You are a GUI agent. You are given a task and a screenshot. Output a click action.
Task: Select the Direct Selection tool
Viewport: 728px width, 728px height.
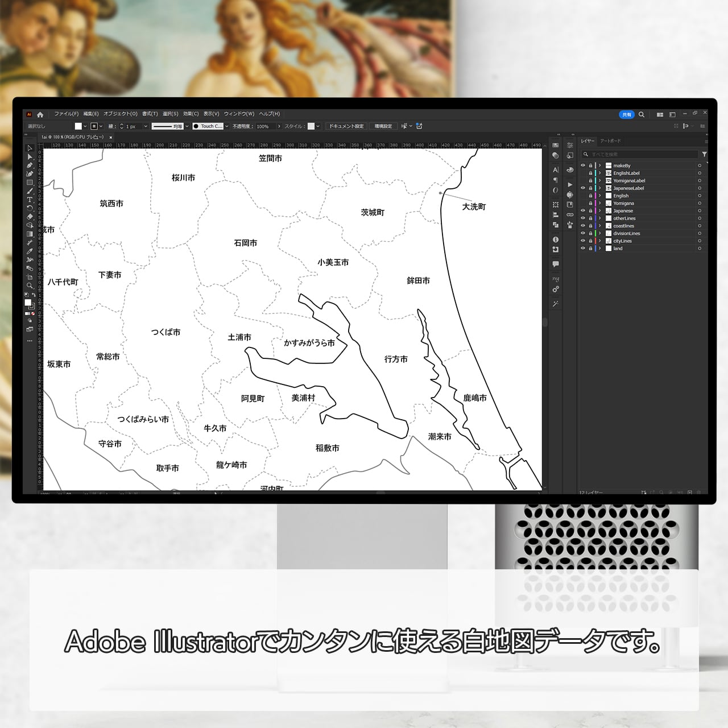(30, 156)
